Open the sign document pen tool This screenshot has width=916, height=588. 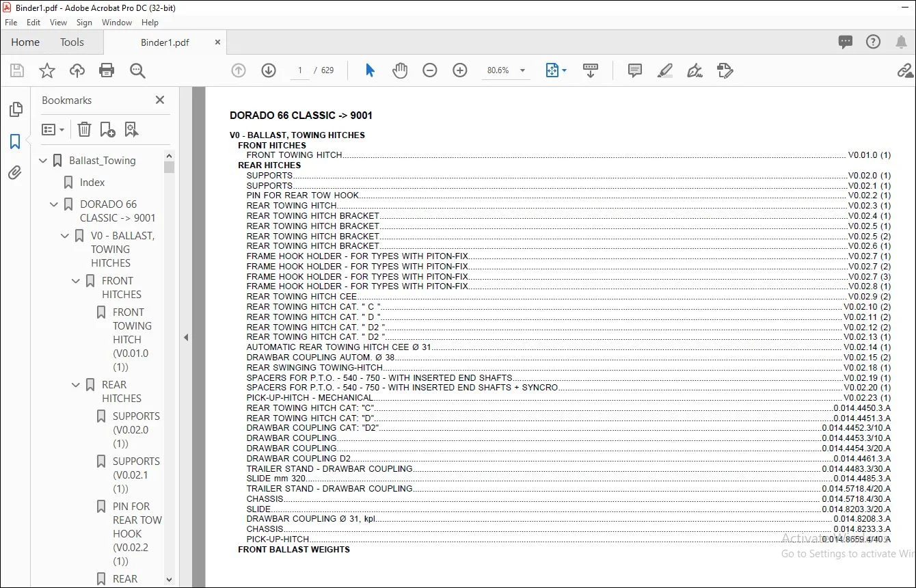695,70
